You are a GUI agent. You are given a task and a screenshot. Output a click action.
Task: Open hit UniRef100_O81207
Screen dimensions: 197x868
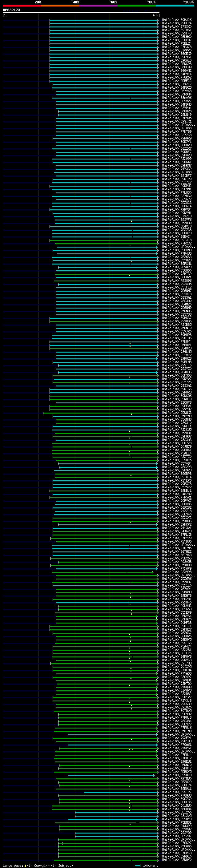coord(177,836)
